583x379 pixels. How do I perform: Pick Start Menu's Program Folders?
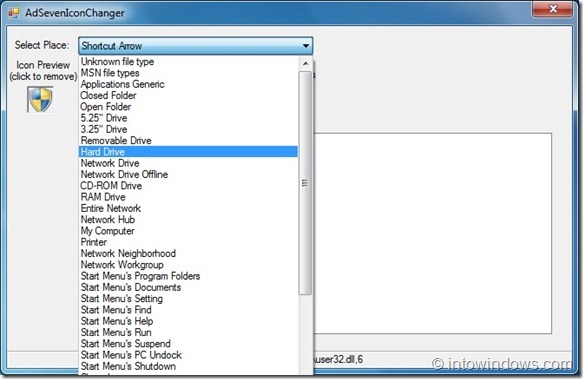189,276
